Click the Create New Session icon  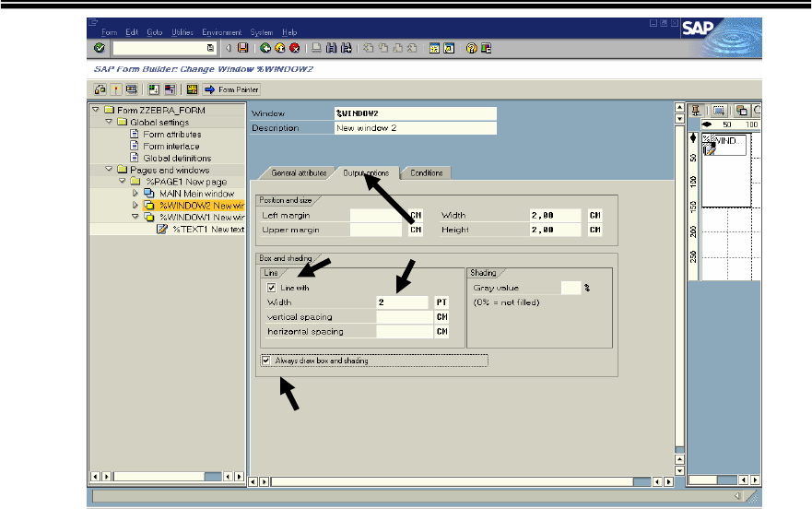tap(434, 48)
